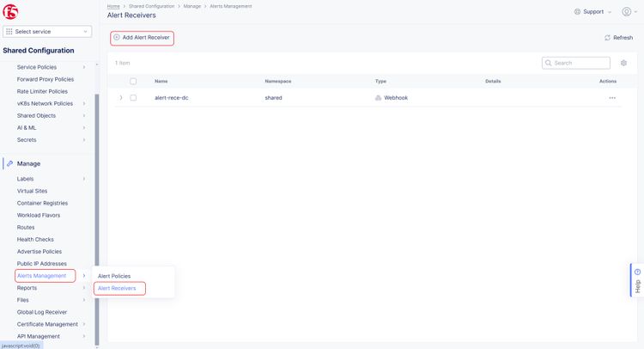Tick the select-all header checkbox
The width and height of the screenshot is (644, 349).
133,82
